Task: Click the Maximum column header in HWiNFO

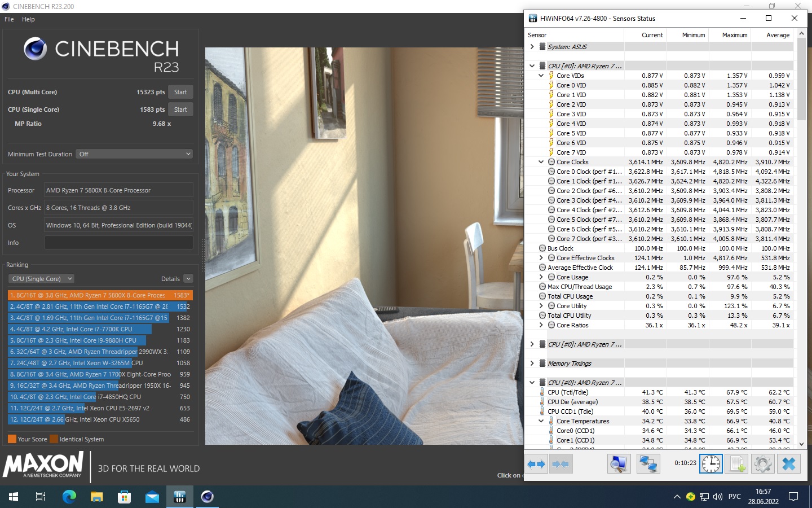Action: point(730,35)
